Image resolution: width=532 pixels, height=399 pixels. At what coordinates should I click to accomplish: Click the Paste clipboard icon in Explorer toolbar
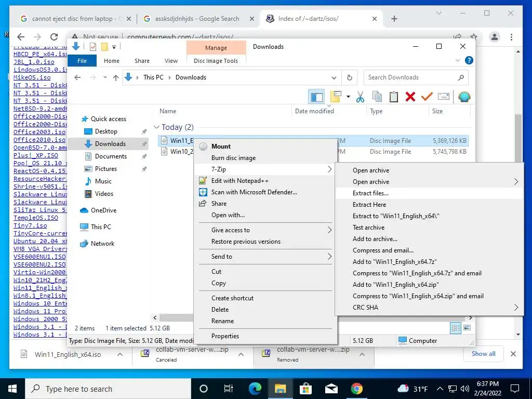tap(394, 97)
